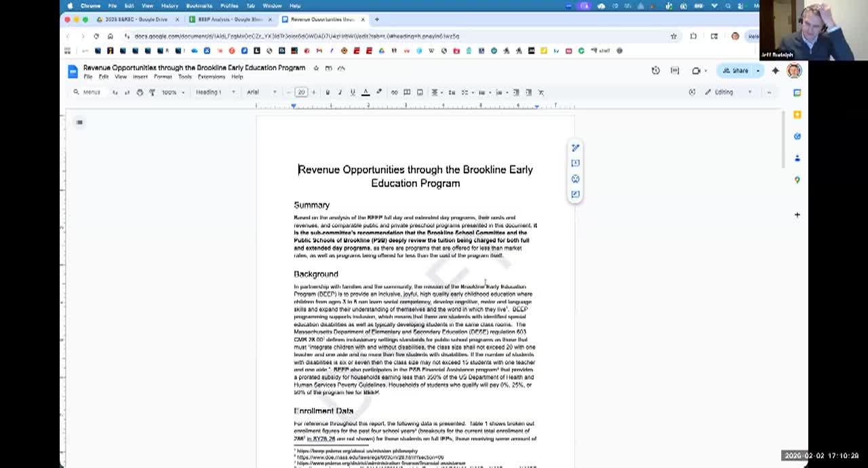Viewport: 868px width, 468px height.
Task: Open the text color picker
Action: click(366, 92)
